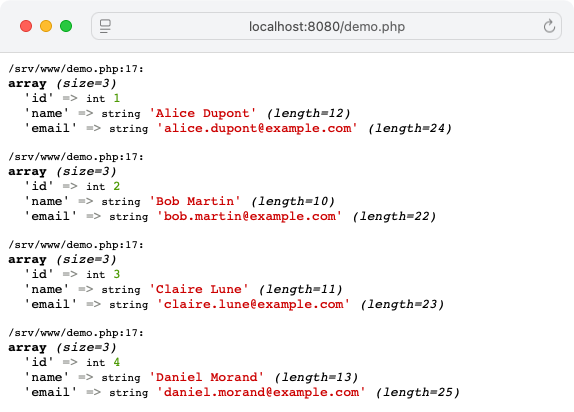Click '(length=11)' after Claire Lune

(301, 289)
